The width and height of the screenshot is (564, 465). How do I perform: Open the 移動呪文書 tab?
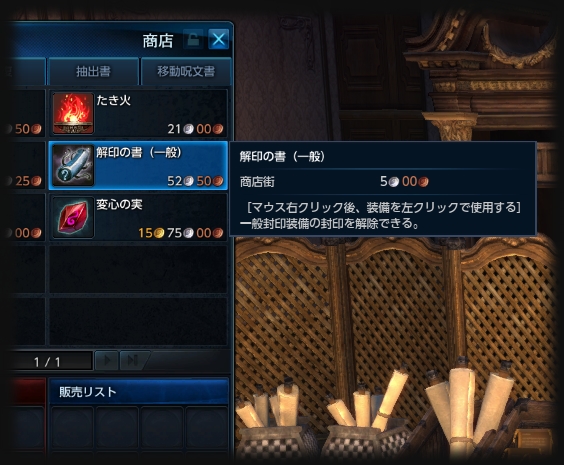[186, 71]
